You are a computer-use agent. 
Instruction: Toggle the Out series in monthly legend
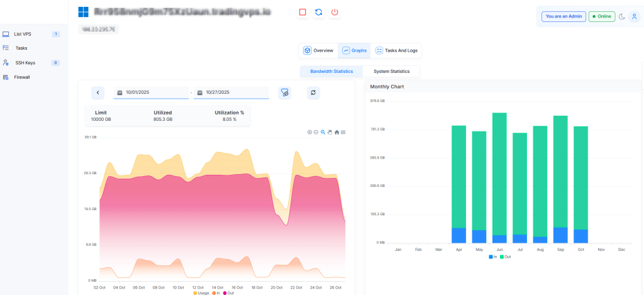point(504,257)
